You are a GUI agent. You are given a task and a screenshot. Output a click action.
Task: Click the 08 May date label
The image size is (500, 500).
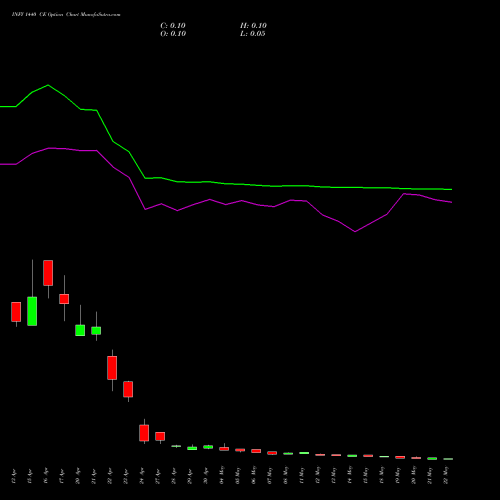286,475
